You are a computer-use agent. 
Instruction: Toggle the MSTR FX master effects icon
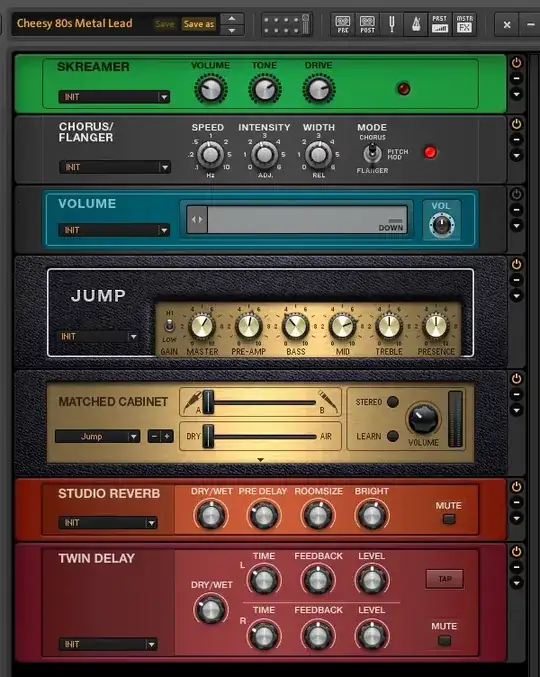point(464,24)
